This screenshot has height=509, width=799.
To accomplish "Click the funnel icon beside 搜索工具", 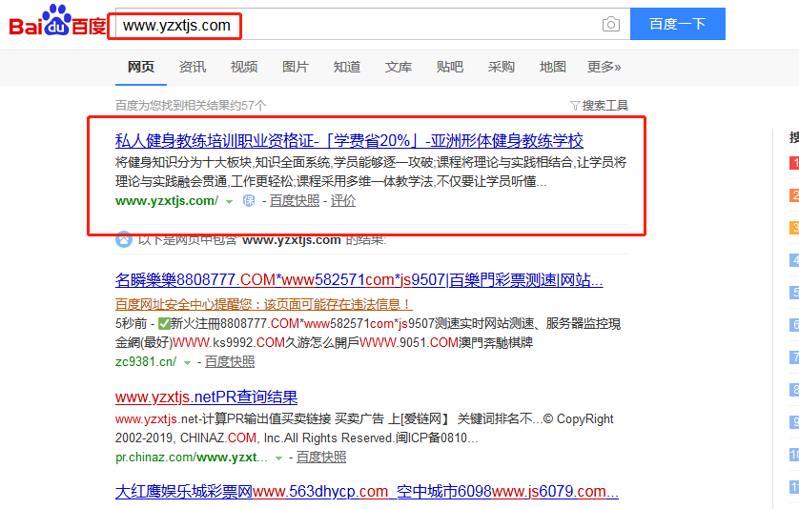I will point(574,105).
